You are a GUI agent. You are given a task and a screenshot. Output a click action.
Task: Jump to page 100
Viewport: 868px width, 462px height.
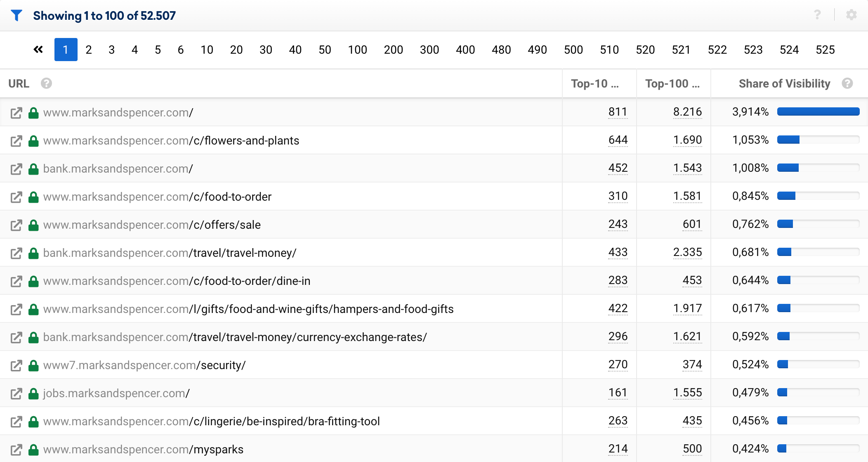coord(357,50)
